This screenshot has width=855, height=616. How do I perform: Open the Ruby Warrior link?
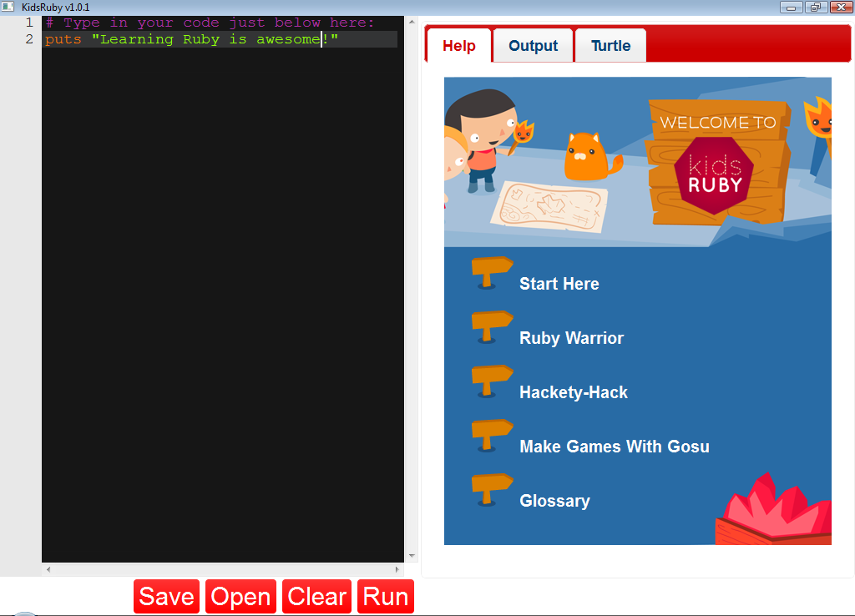tap(571, 338)
